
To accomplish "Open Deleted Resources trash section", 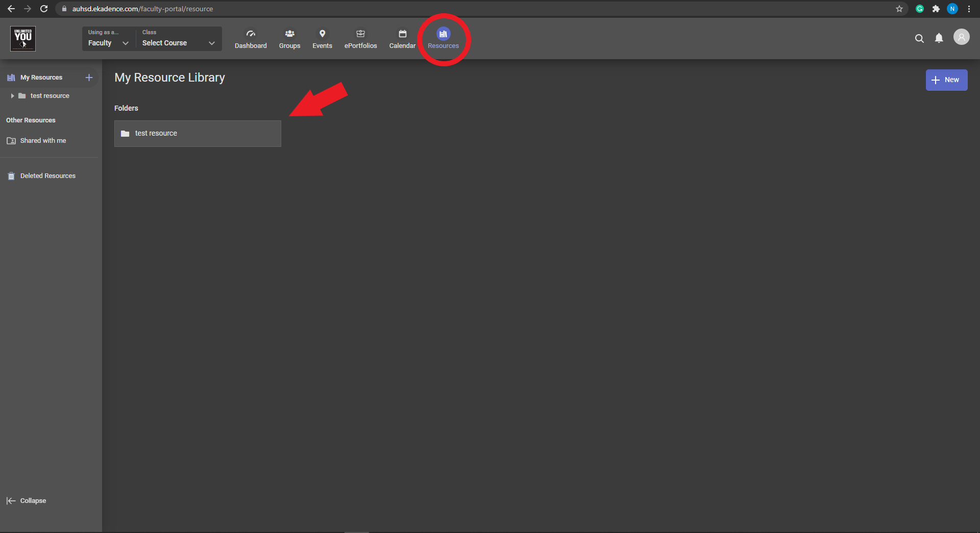I will (48, 176).
